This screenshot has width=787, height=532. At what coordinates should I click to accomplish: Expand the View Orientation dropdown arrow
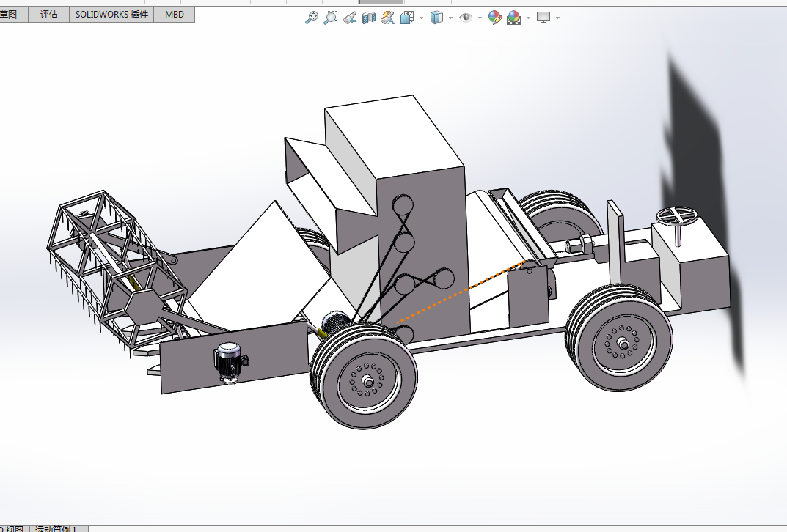(420, 18)
